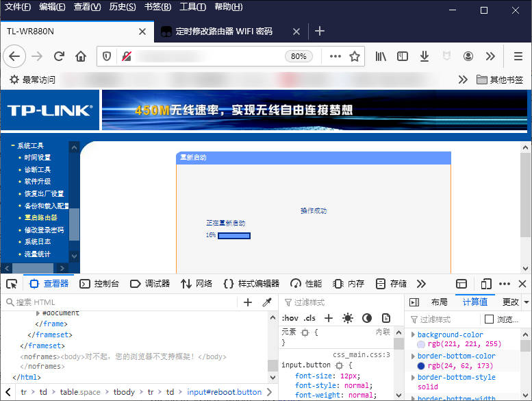532x401 pixels.
Task: Open a new browser tab
Action: click(x=320, y=32)
